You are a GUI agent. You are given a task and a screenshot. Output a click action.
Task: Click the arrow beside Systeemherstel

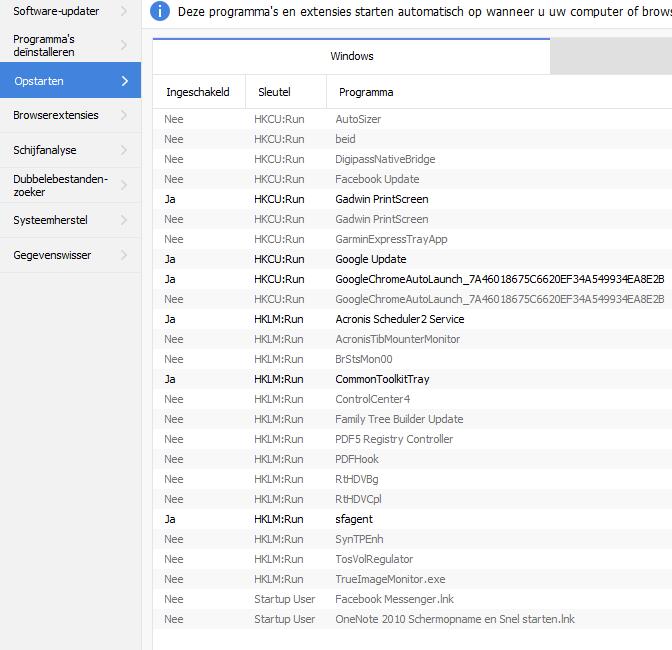click(x=124, y=220)
